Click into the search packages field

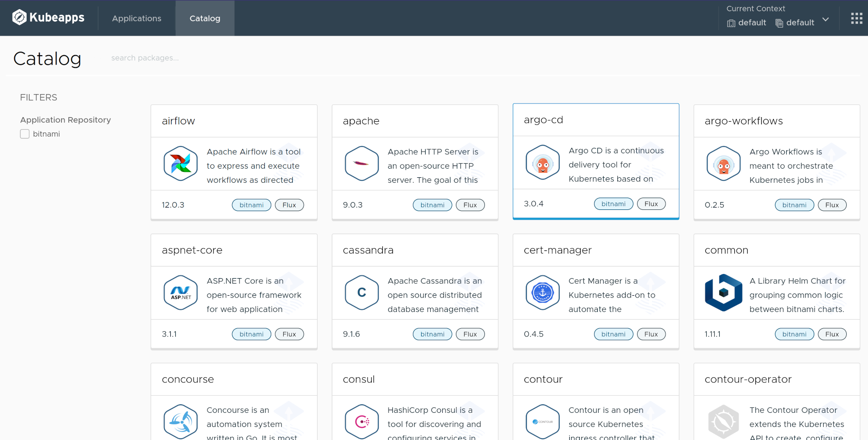[145, 58]
